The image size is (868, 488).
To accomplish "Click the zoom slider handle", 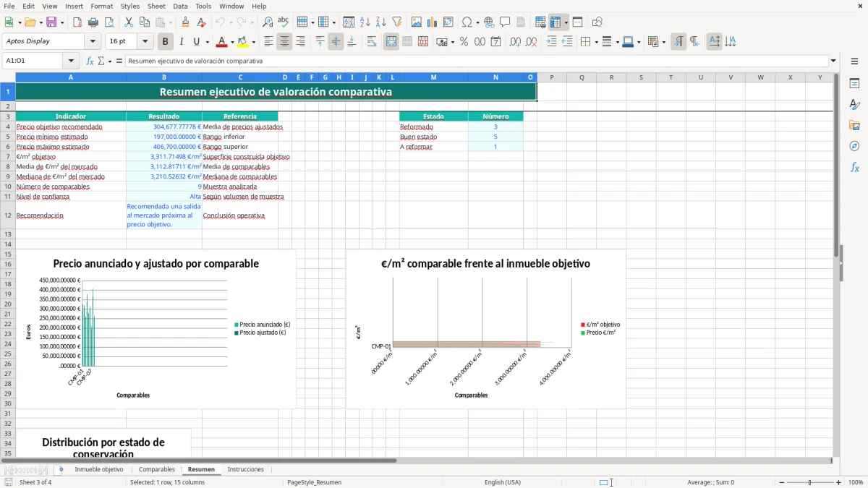I will [x=809, y=482].
